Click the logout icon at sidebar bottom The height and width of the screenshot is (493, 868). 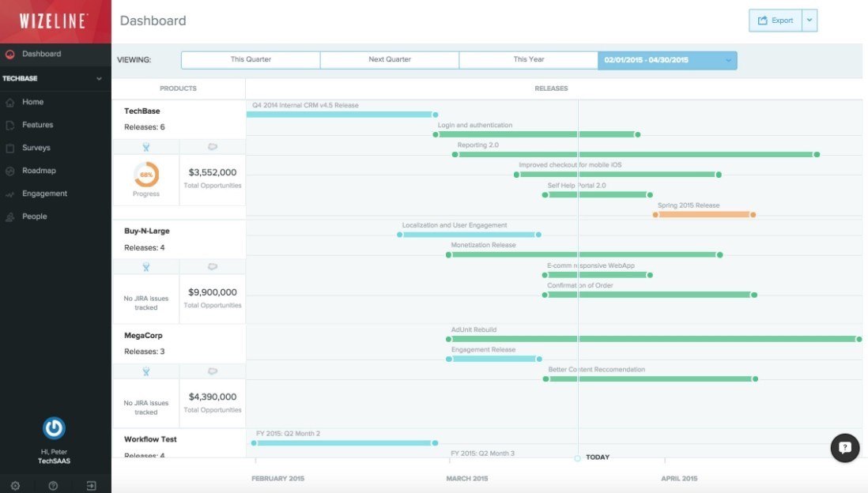(92, 486)
